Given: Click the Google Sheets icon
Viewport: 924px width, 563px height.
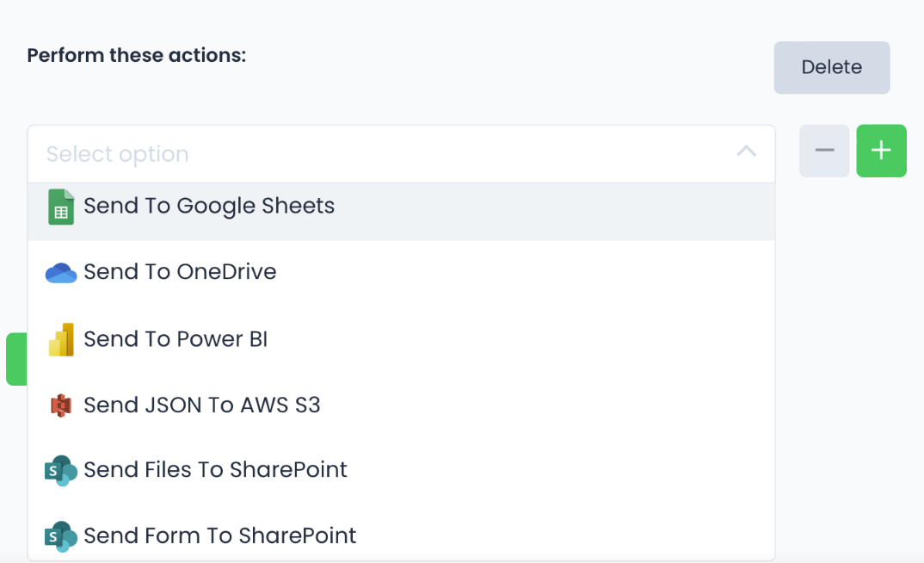Looking at the screenshot, I should (60, 207).
